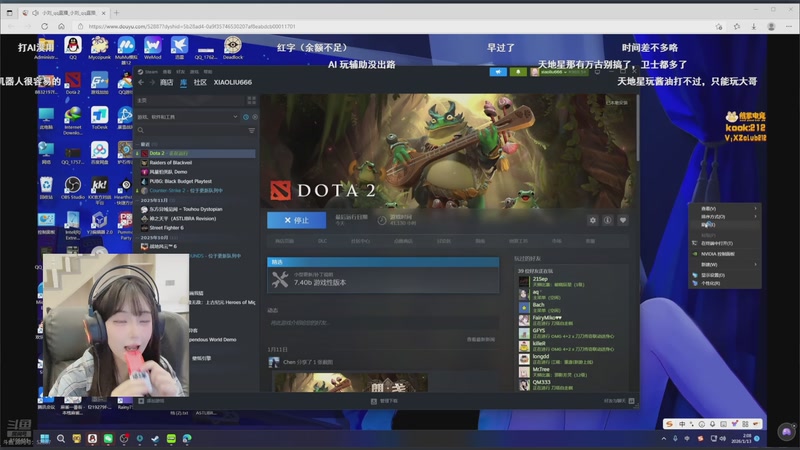Open the QQ desktop shortcut
This screenshot has width=800, height=450.
click(73, 47)
